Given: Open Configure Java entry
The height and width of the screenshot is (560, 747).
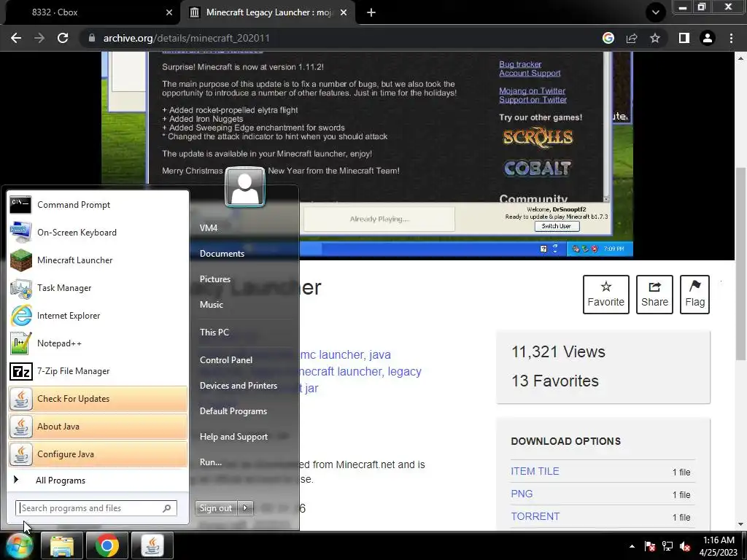Looking at the screenshot, I should 98,454.
